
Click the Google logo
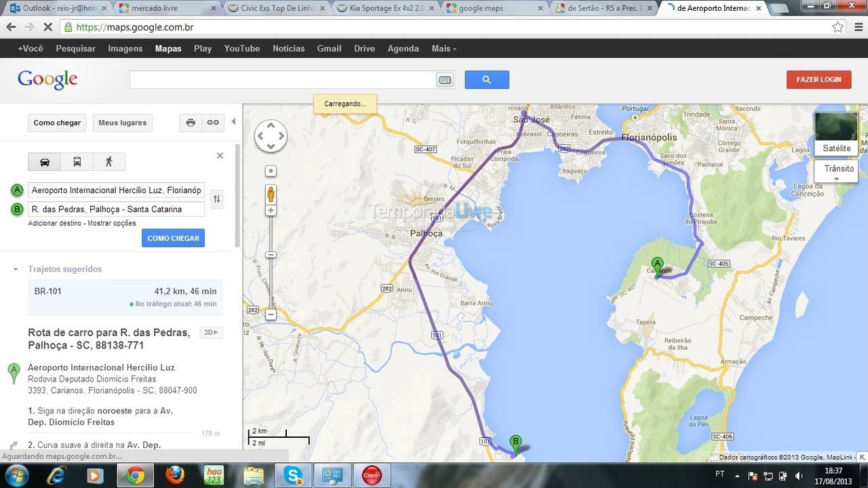(47, 79)
